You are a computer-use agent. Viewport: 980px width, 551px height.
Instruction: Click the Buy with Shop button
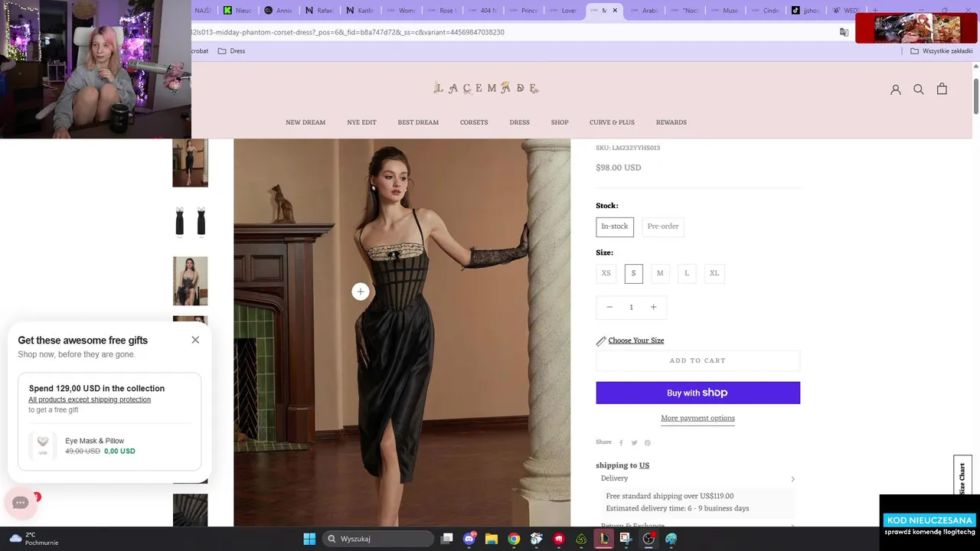click(697, 393)
